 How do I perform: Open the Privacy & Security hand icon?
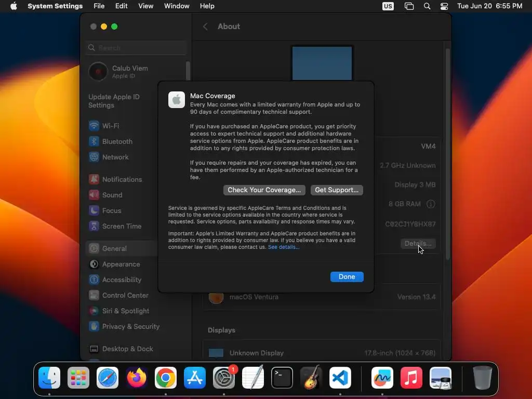pos(94,327)
